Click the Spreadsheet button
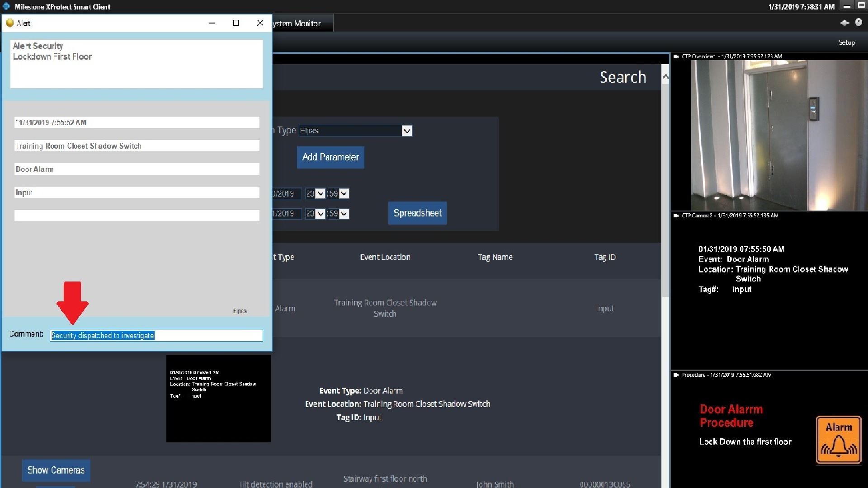The image size is (868, 488). pyautogui.click(x=417, y=213)
